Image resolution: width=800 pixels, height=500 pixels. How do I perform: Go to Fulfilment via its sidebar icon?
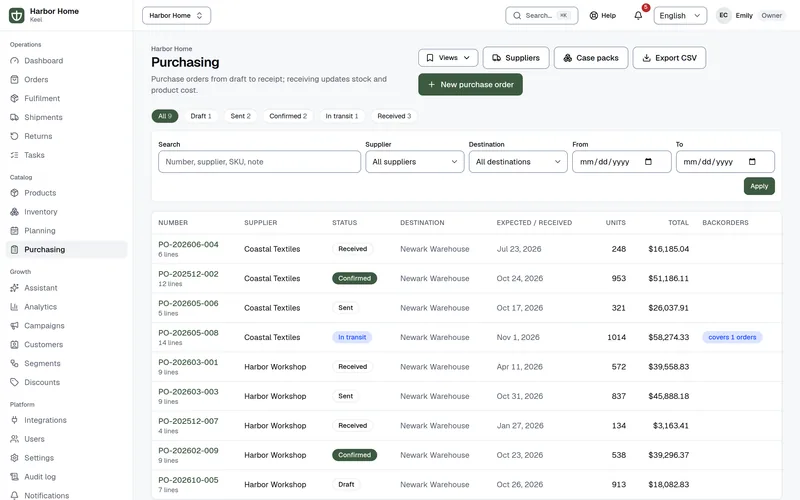tap(14, 98)
